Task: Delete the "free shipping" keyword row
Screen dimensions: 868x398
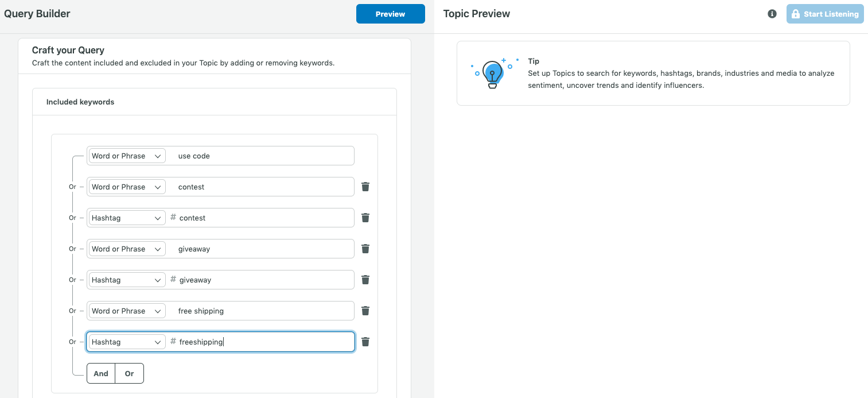Action: pyautogui.click(x=365, y=311)
